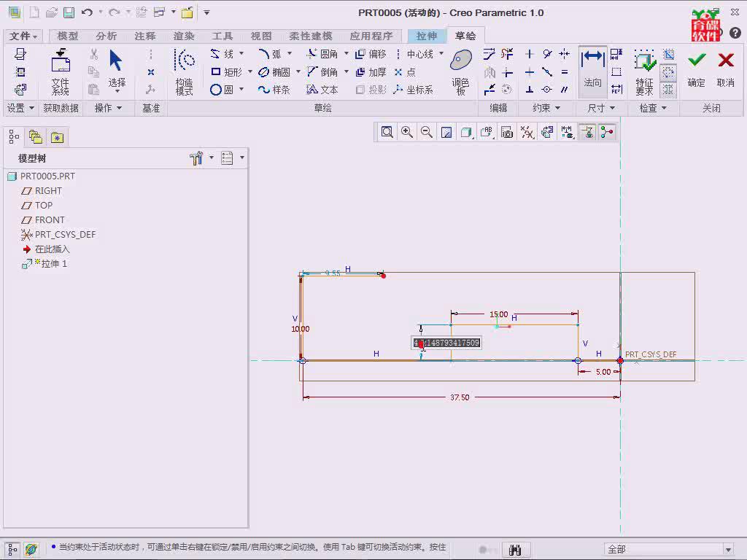Pick the Chamfer (倒角) tool
Viewport: 747px width, 560px height.
coord(322,72)
